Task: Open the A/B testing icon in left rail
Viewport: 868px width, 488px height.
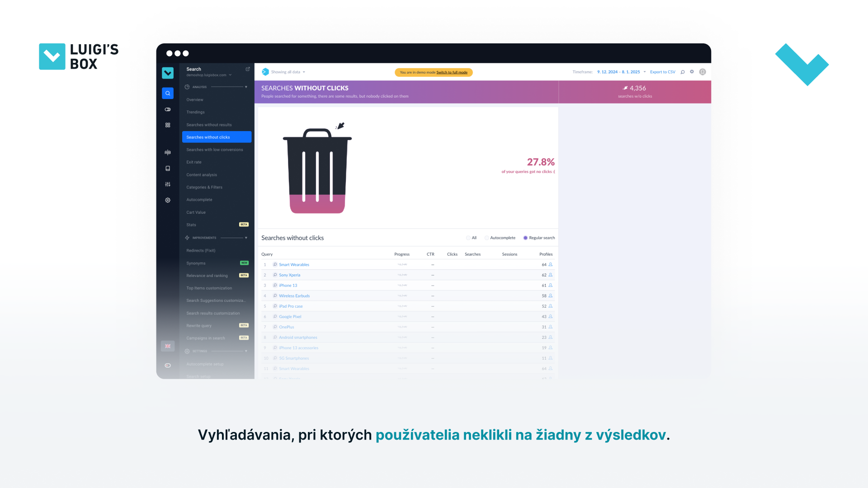Action: pyautogui.click(x=168, y=152)
